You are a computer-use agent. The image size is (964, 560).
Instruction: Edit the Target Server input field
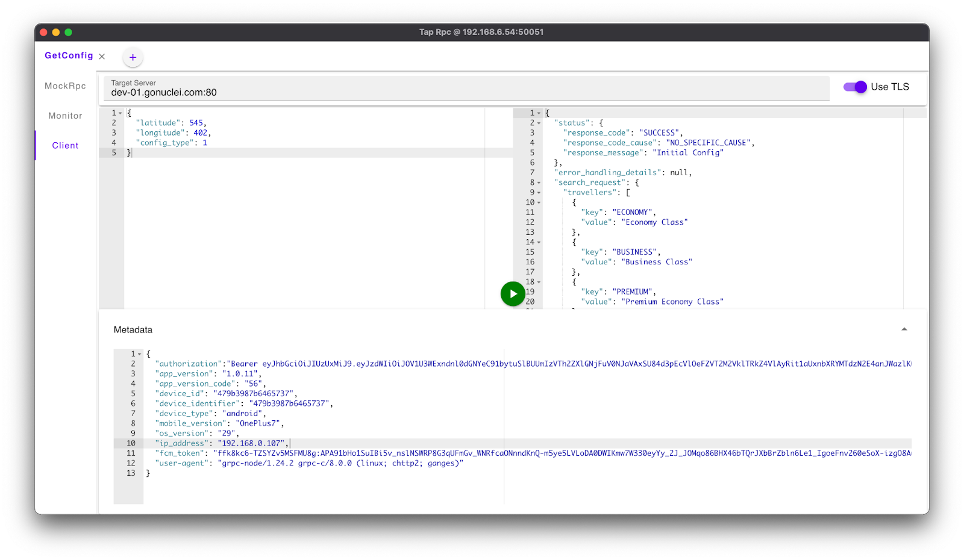pyautogui.click(x=466, y=88)
